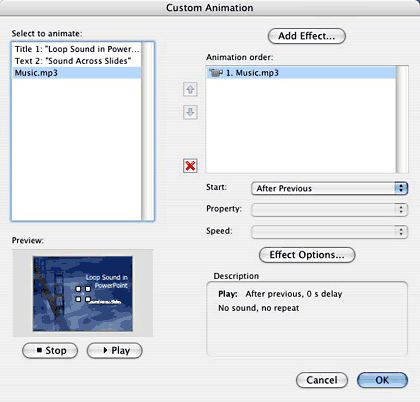Open the Start dropdown showing After Previous
This screenshot has height=402, width=420.
pos(329,189)
